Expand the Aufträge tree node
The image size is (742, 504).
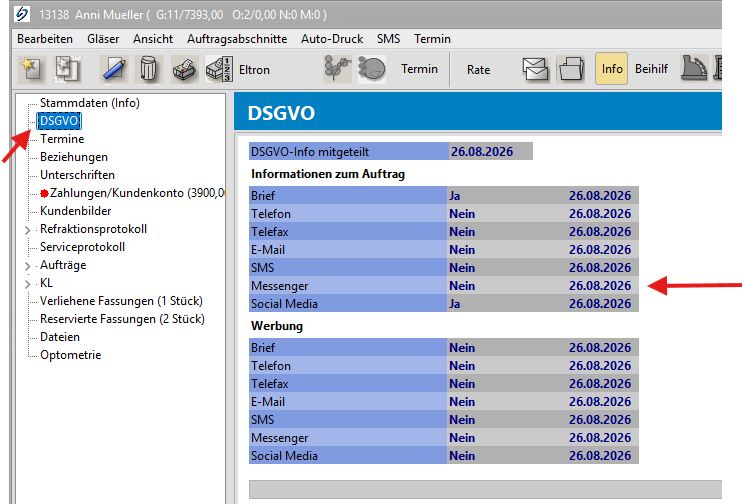click(27, 266)
